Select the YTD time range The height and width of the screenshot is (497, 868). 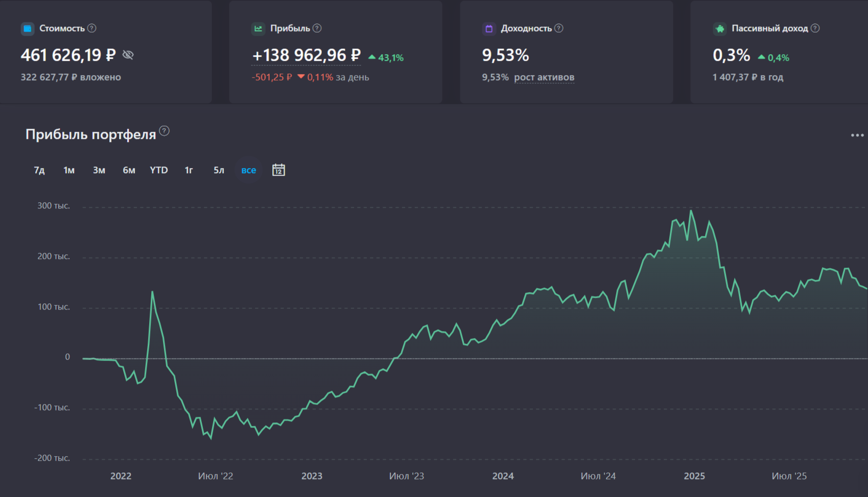[159, 170]
